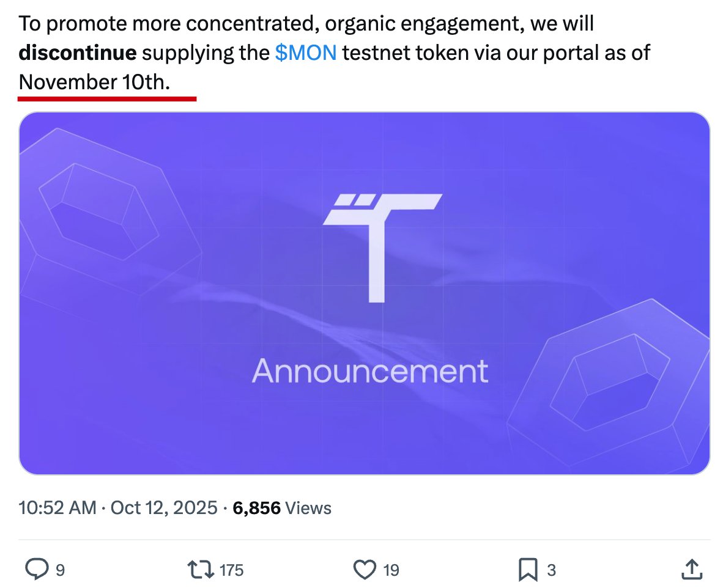
Task: Click the share upload icon
Action: tap(691, 570)
